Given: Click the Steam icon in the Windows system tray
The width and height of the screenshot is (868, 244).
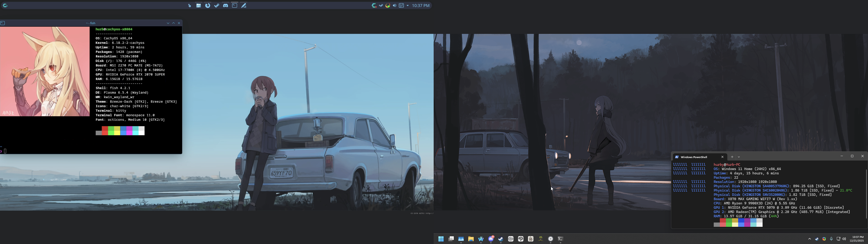Looking at the screenshot, I should (817, 239).
